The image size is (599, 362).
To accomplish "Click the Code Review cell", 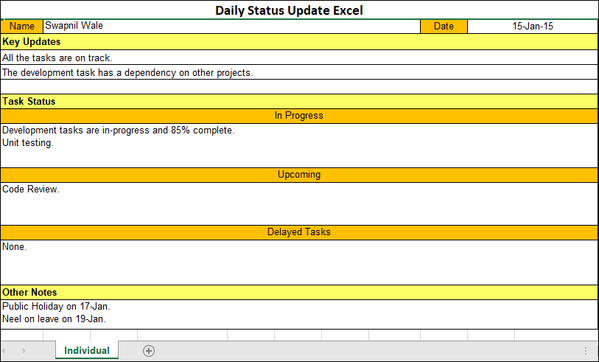I will [x=299, y=204].
